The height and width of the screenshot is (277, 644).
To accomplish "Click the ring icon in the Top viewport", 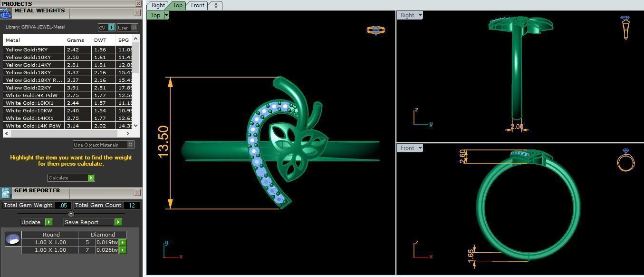I will (375, 30).
